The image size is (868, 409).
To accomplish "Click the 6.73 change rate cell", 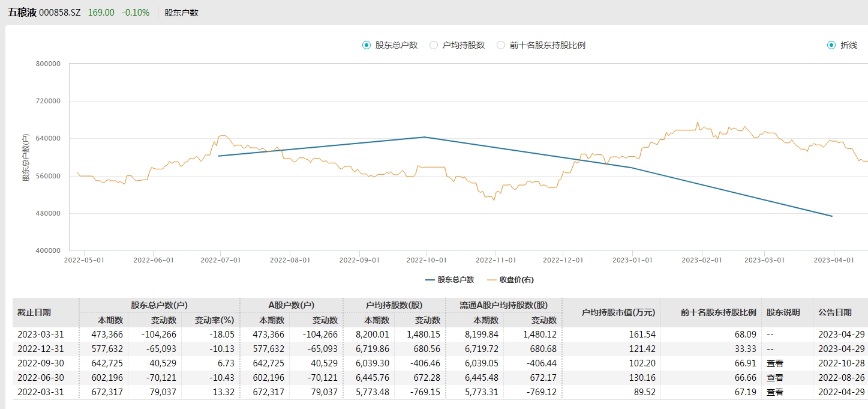I will click(226, 363).
